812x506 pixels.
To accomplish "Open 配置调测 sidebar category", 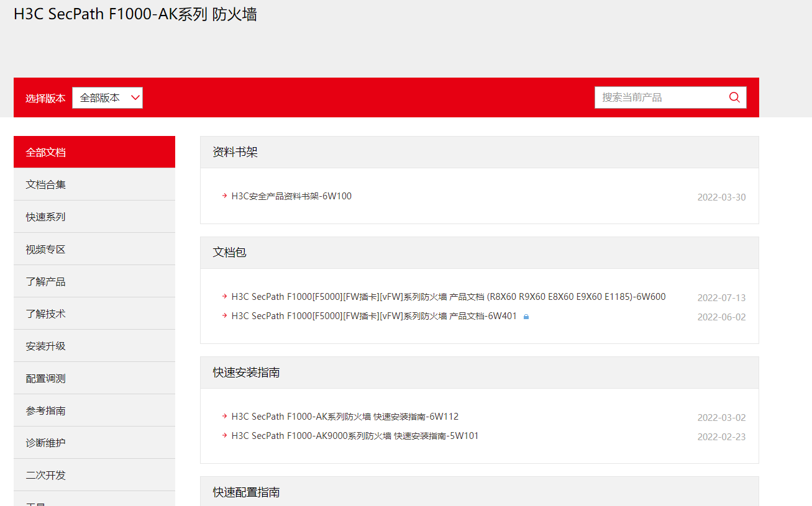I will (x=94, y=378).
